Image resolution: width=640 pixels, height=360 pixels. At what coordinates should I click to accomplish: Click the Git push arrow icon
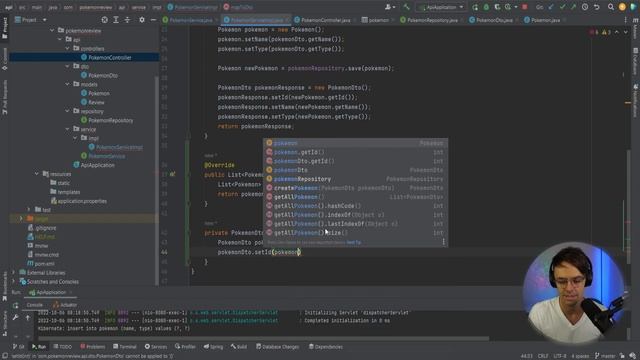(573, 7)
